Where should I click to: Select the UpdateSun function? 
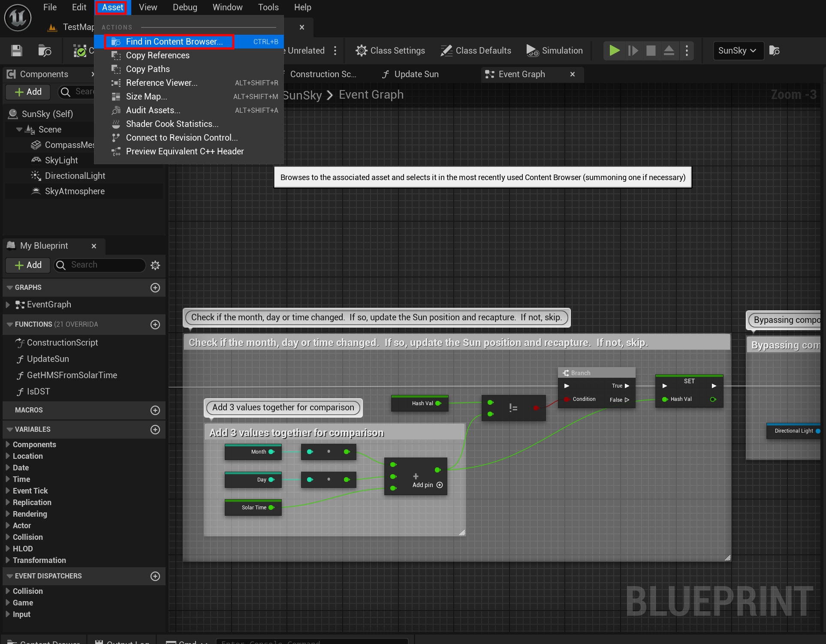(x=48, y=359)
